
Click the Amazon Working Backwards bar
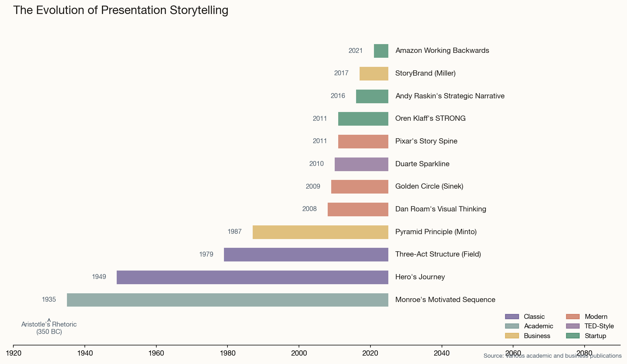[381, 50]
